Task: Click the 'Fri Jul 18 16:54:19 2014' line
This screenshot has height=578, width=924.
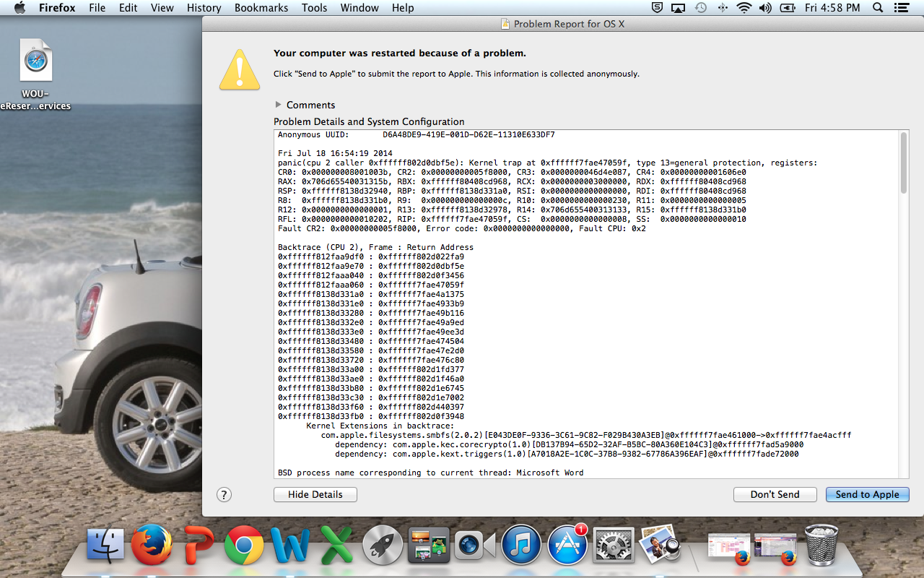Action: tap(336, 154)
